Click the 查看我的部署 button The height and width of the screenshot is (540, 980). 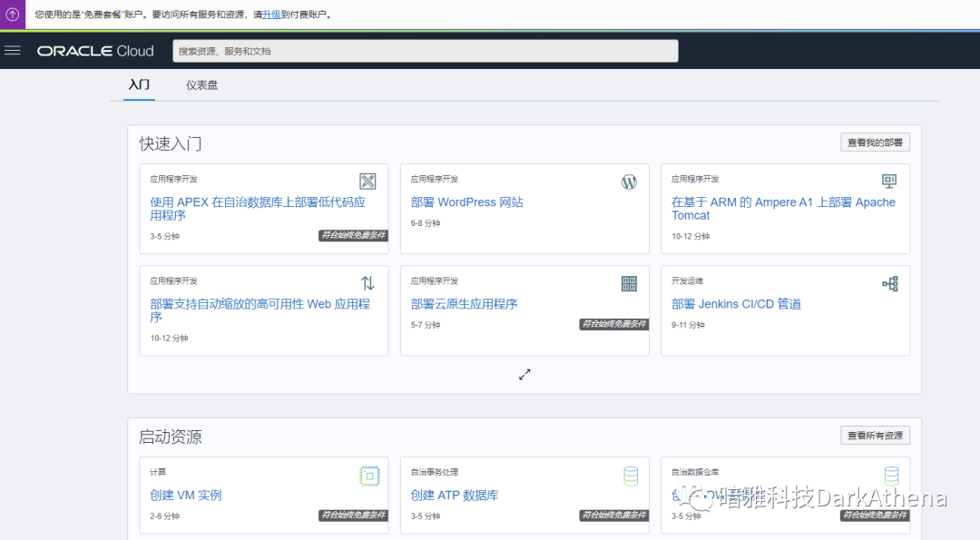click(875, 142)
